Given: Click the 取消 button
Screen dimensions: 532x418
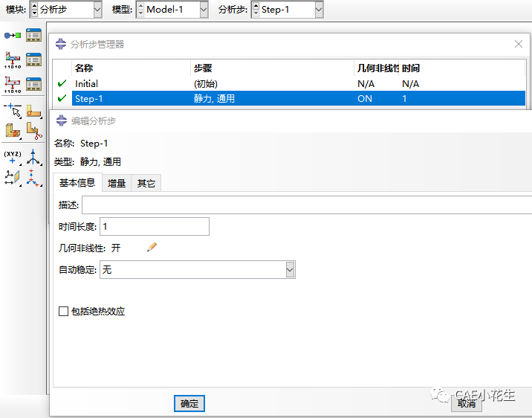Looking at the screenshot, I should click(467, 403).
